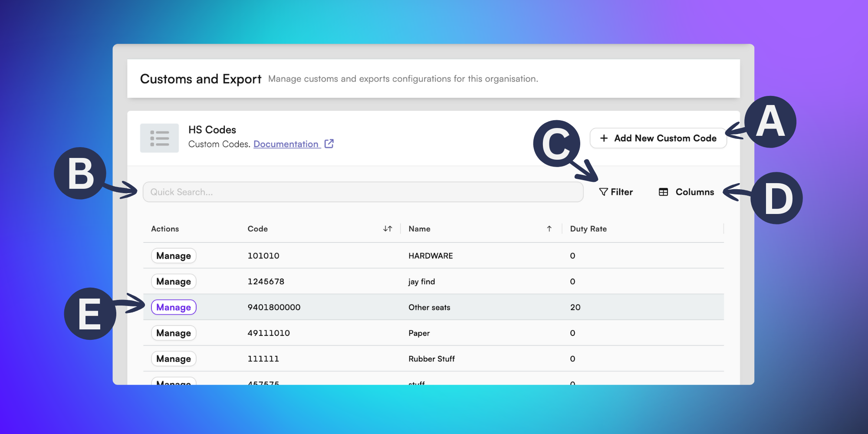The image size is (868, 434).
Task: Select code cell 9401800000
Action: click(x=274, y=307)
